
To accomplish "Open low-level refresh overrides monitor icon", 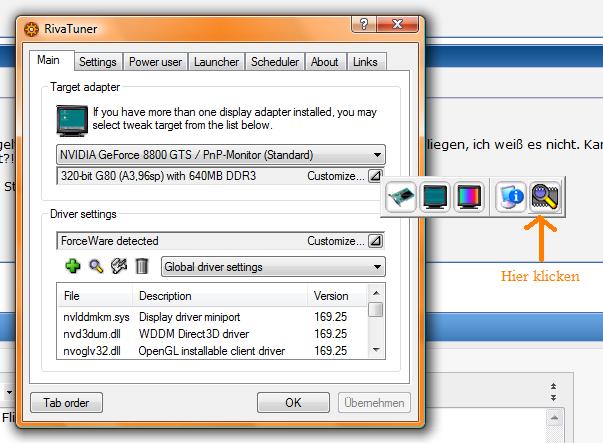I will coord(435,197).
